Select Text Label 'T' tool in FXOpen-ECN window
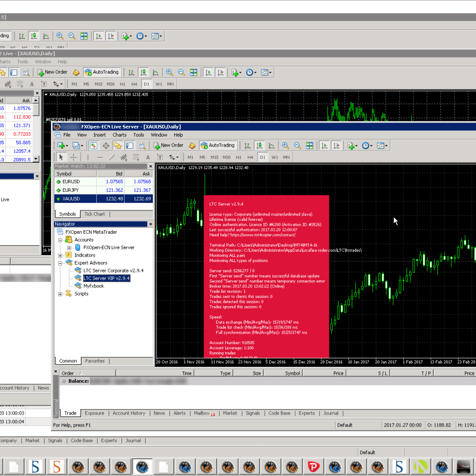This screenshot has width=476, height=476. 160,157
